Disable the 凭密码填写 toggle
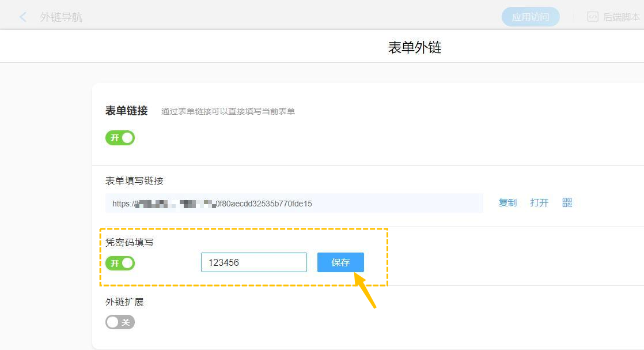Screen dimensions: 644x350 point(120,263)
